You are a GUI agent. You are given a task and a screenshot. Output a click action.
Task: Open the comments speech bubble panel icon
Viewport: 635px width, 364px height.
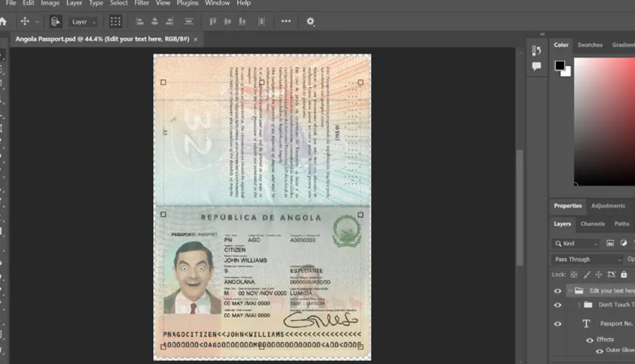coord(536,66)
